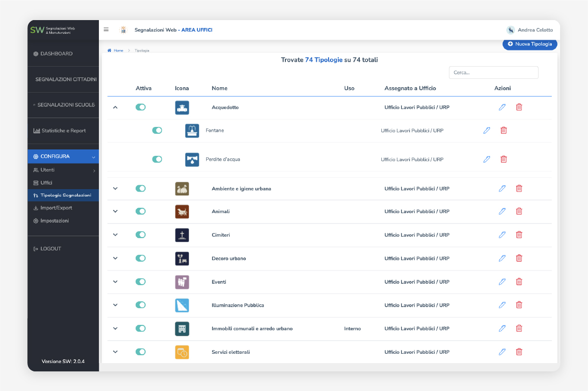Screen dimensions: 588x391
Task: Click the Cerca search field
Action: tap(493, 73)
